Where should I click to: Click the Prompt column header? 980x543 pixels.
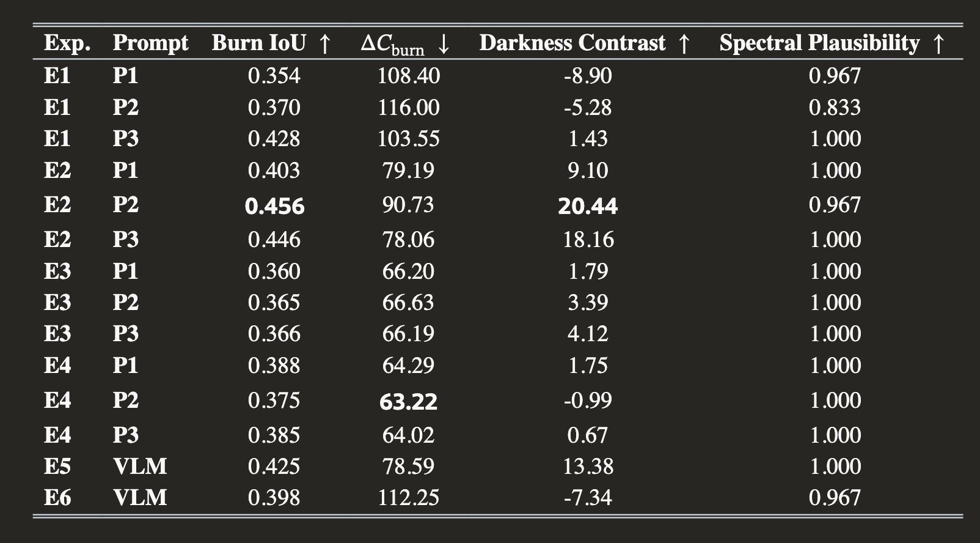pos(151,43)
